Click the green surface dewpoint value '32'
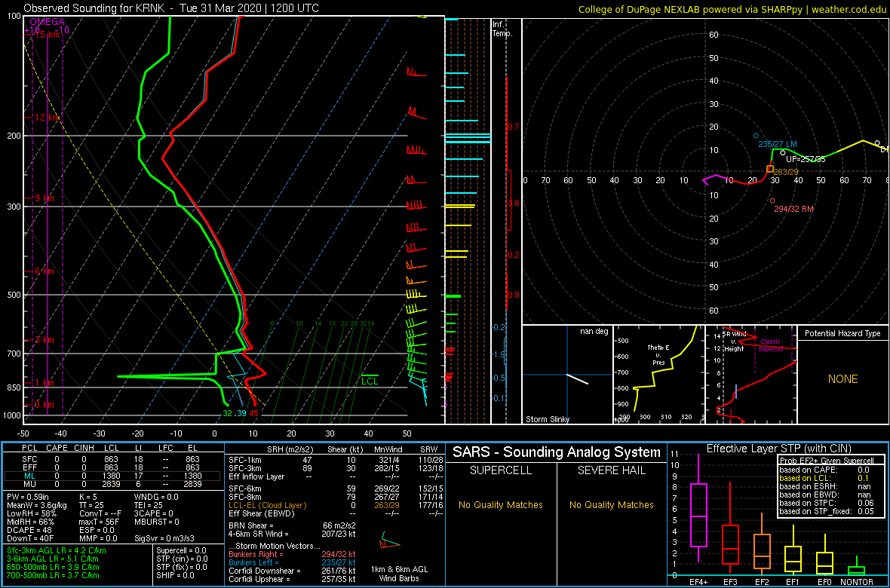 pos(227,413)
